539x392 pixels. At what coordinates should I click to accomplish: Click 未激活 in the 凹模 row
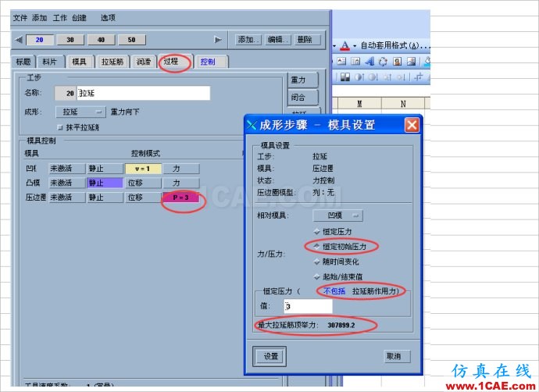point(67,169)
